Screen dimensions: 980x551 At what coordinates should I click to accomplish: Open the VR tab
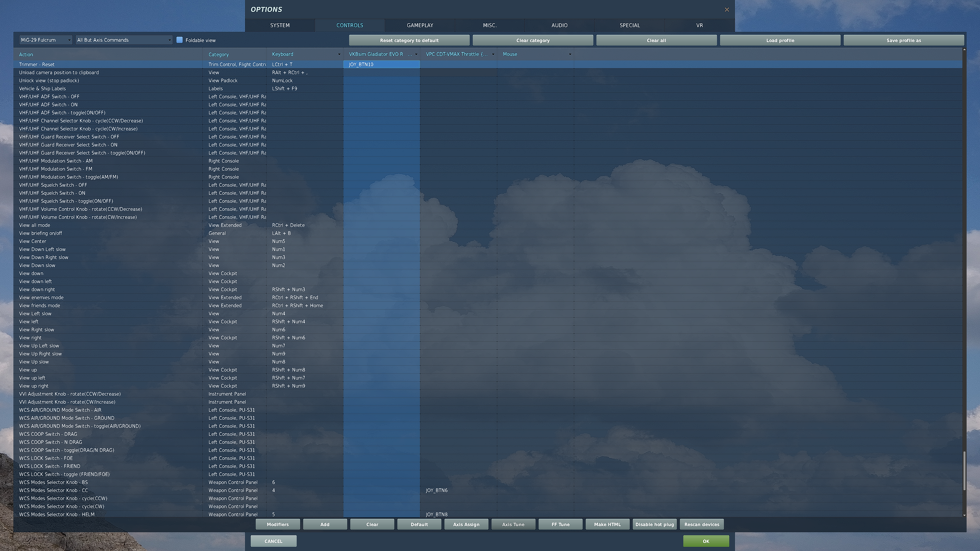pyautogui.click(x=699, y=25)
